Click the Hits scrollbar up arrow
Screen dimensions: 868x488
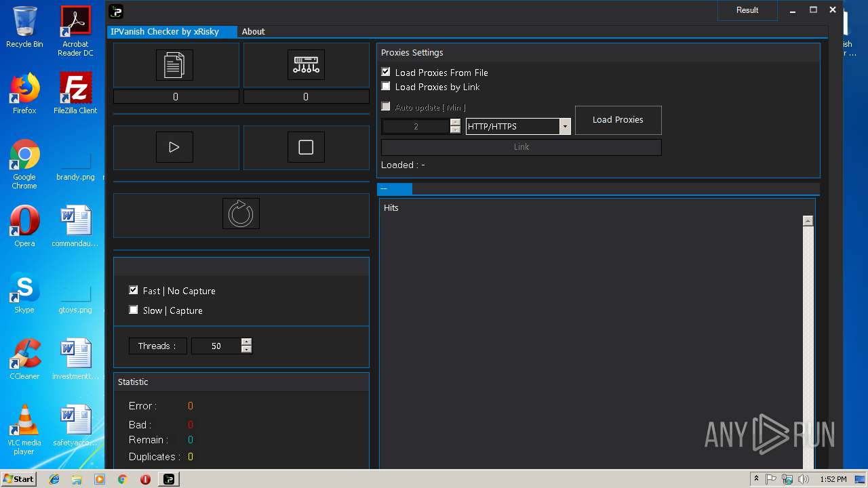click(808, 221)
